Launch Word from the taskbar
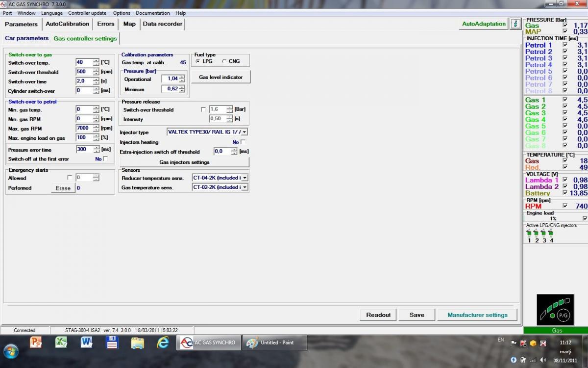The image size is (588, 368). 86,342
